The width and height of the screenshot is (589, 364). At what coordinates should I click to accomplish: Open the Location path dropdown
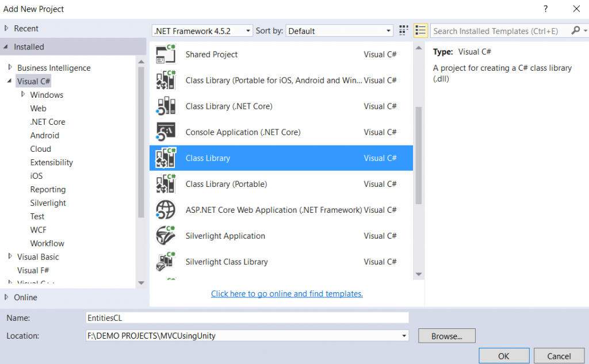point(404,336)
